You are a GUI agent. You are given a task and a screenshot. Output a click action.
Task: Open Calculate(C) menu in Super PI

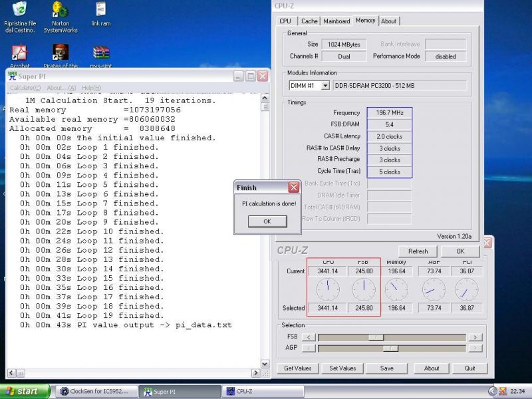25,88
